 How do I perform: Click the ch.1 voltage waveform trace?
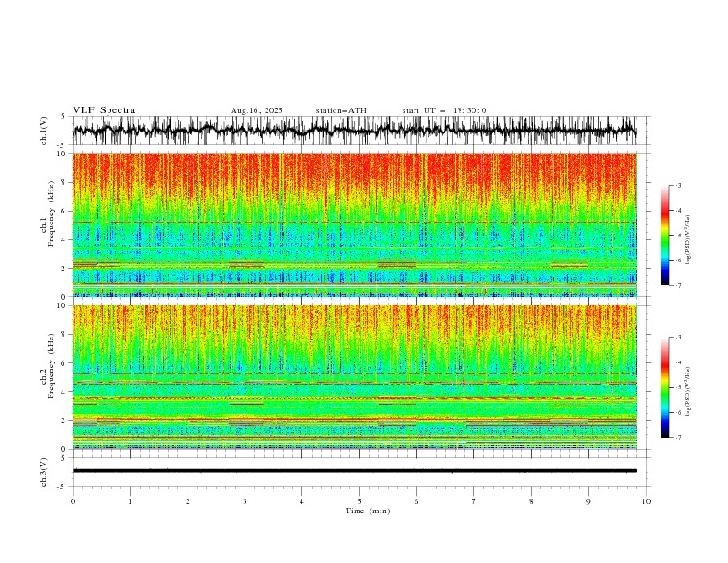tap(355, 131)
